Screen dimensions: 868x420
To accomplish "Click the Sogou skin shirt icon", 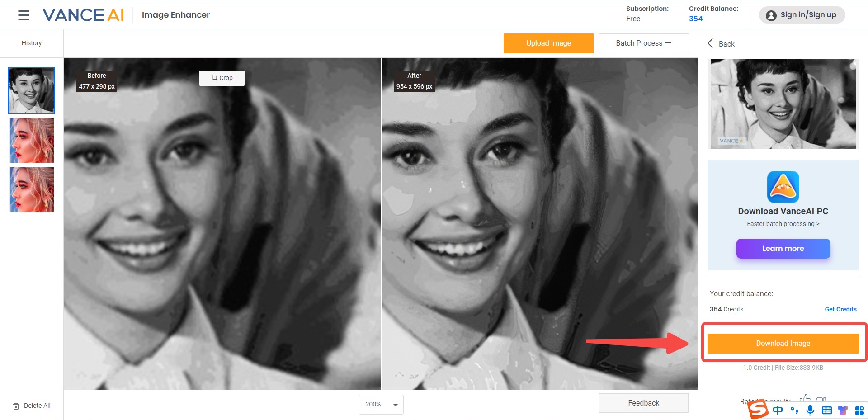I will tap(843, 410).
